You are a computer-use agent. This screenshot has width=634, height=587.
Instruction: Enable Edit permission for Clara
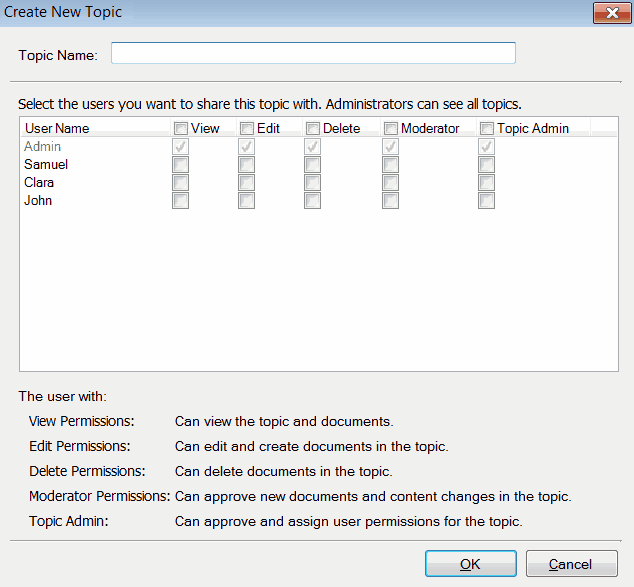(246, 183)
